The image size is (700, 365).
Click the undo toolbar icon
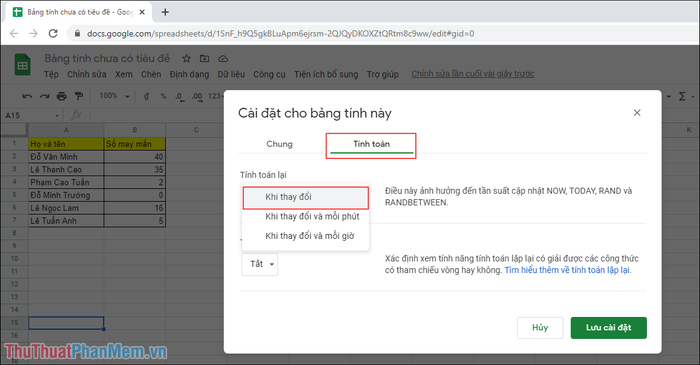pyautogui.click(x=27, y=96)
